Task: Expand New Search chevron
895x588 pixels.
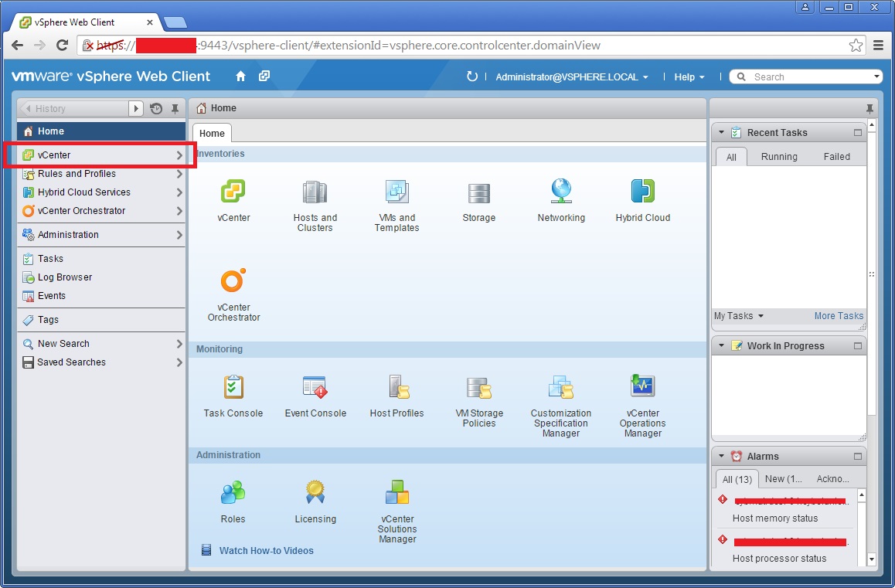Action: pos(179,344)
